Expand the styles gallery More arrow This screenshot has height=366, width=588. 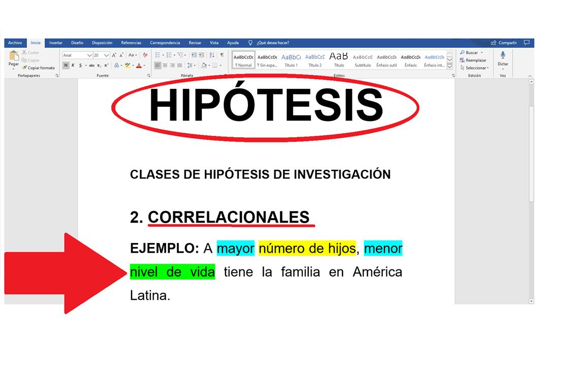point(450,67)
